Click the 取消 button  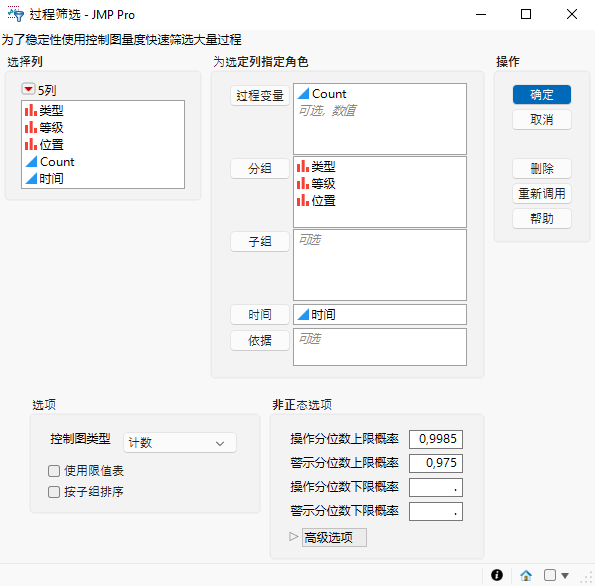[x=541, y=120]
